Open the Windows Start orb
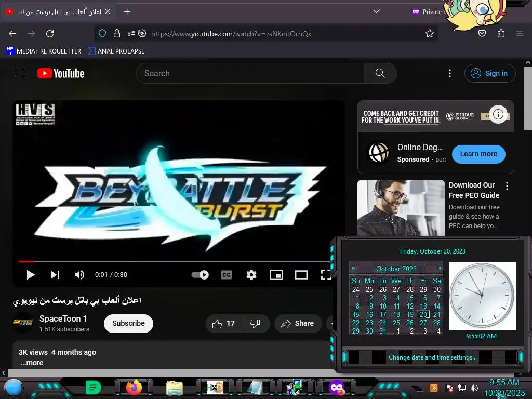This screenshot has width=532, height=399. pyautogui.click(x=13, y=389)
